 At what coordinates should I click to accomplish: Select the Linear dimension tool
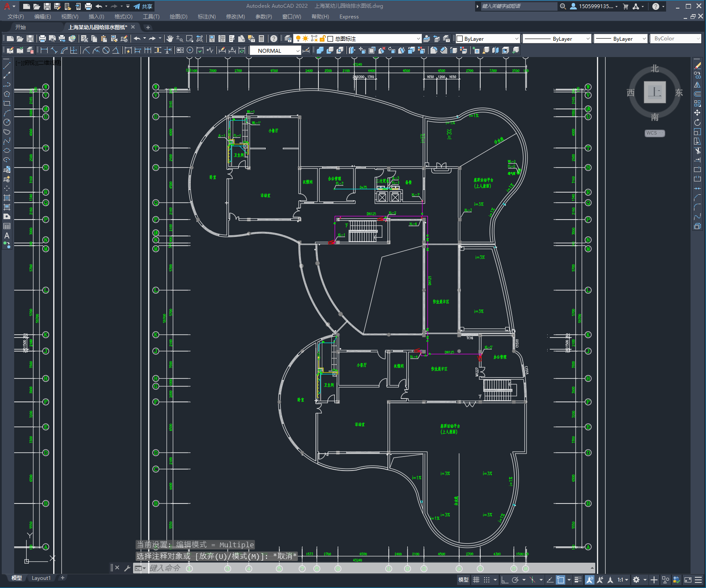44,51
